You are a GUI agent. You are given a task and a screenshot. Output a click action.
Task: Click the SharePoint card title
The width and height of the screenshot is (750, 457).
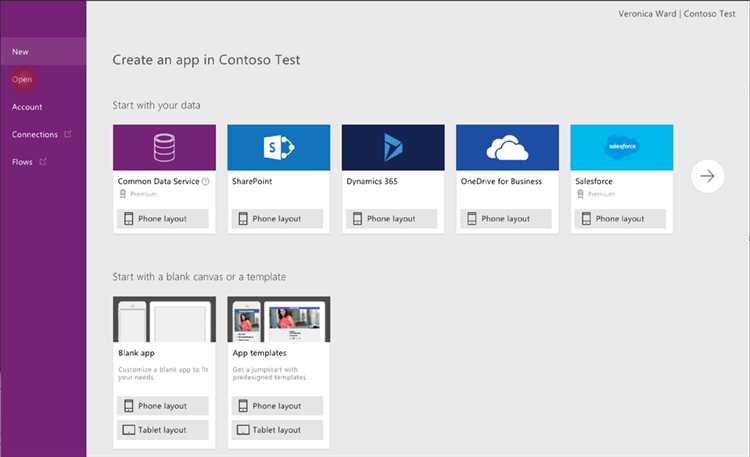252,181
